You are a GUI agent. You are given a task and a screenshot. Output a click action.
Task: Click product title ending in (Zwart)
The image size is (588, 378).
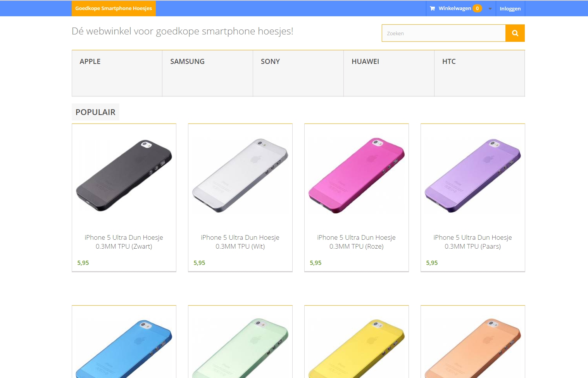[x=124, y=242]
